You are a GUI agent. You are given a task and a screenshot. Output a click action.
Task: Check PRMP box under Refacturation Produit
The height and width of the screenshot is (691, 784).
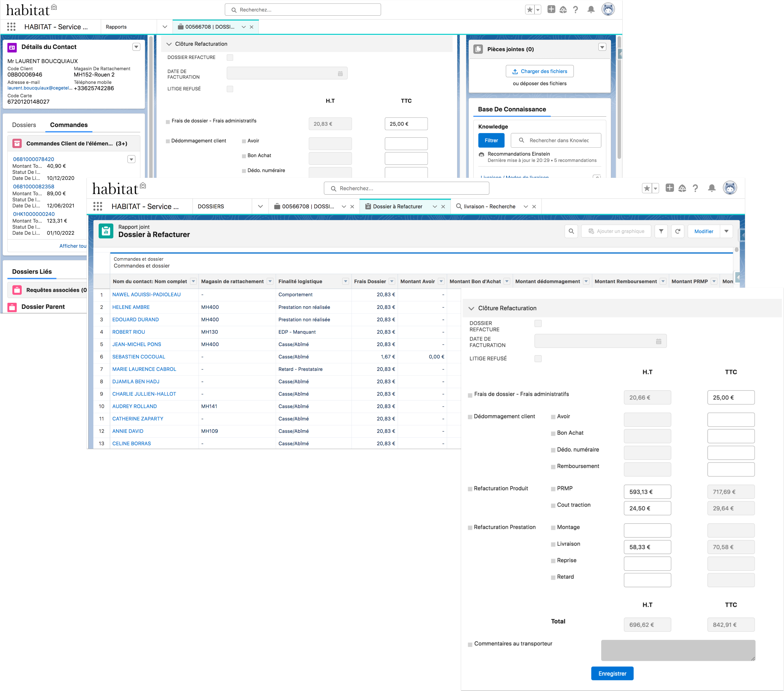553,489
